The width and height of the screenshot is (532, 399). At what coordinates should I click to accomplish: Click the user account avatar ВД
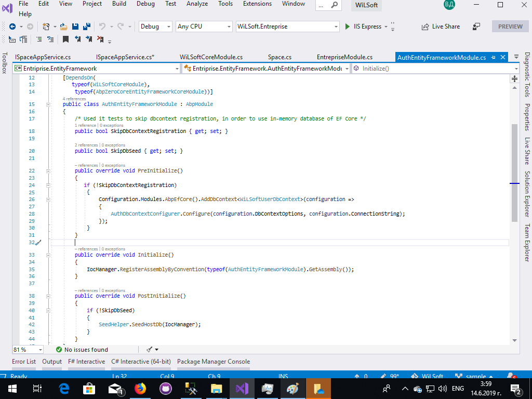(449, 5)
